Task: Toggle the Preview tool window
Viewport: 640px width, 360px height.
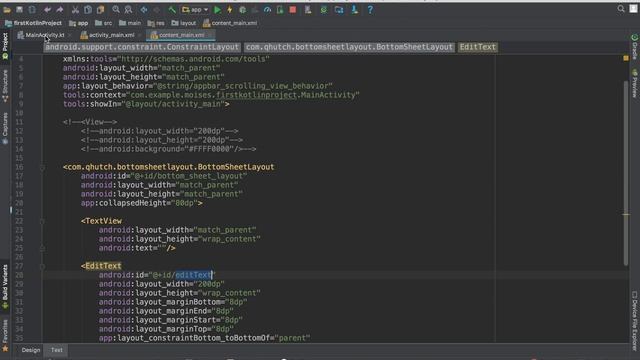Action: pyautogui.click(x=635, y=83)
